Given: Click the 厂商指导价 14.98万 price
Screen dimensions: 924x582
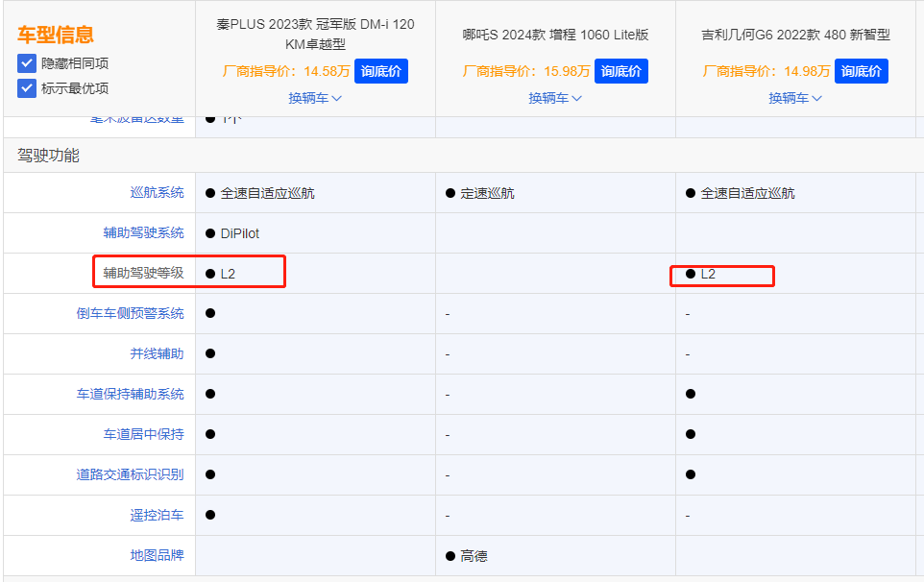Looking at the screenshot, I should click(766, 71).
